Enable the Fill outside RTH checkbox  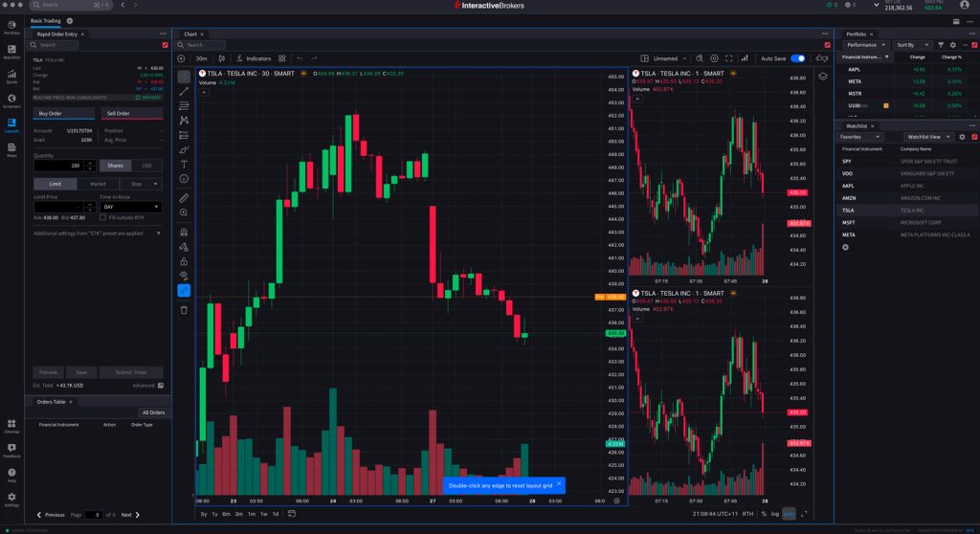tap(103, 217)
